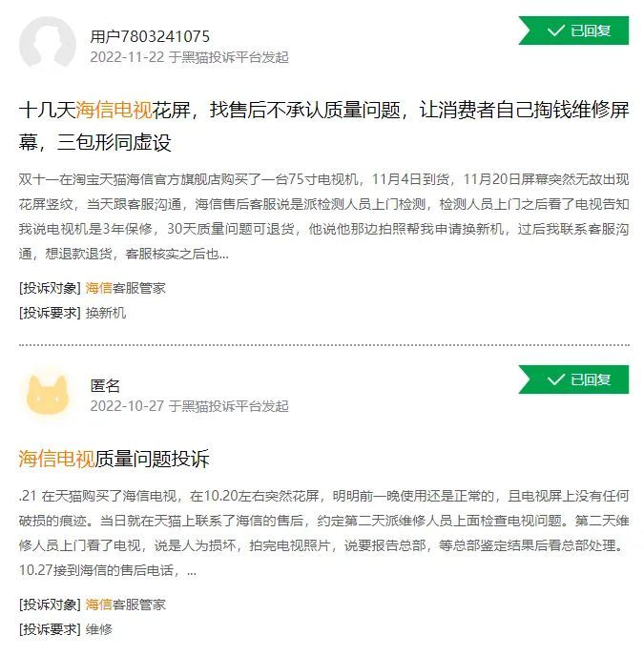This screenshot has width=644, height=656.
Task: Open complaint title about 海信电视花屏
Action: (x=323, y=126)
